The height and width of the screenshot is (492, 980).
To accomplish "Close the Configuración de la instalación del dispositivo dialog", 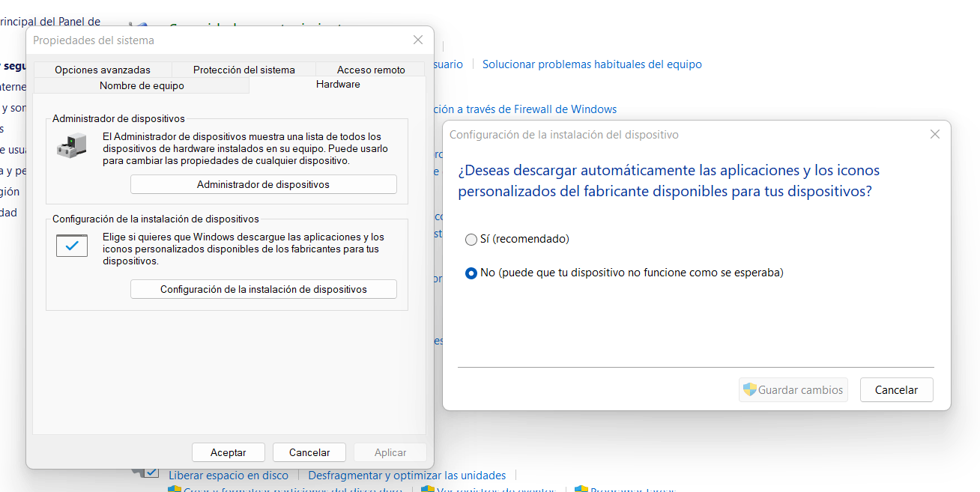I will coord(934,135).
